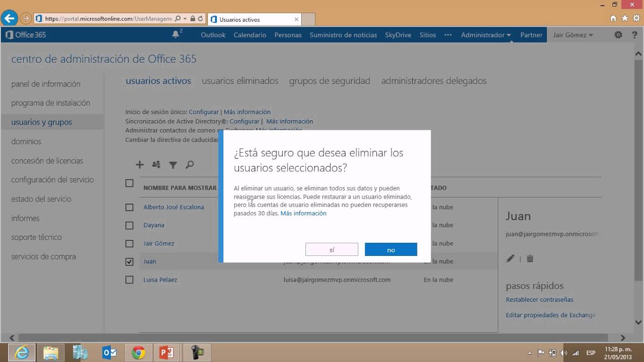Open Google Chrome from taskbar
This screenshot has height=362, width=644.
(x=138, y=352)
